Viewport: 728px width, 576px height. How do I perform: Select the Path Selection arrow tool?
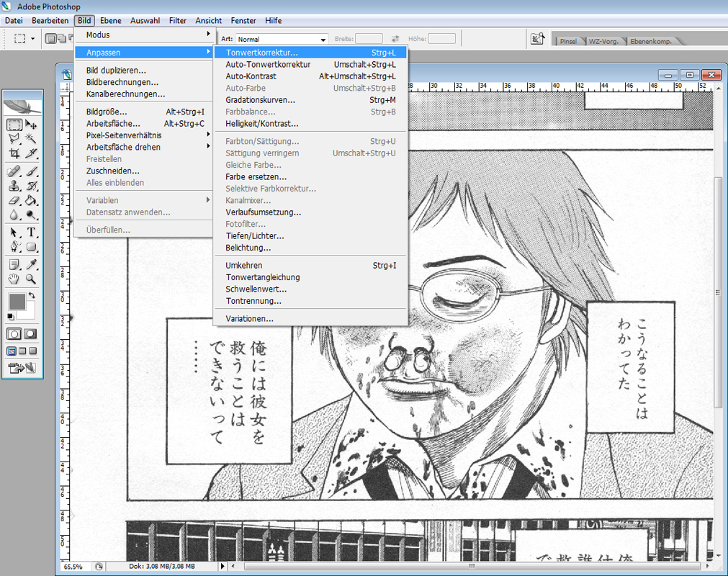point(14,232)
